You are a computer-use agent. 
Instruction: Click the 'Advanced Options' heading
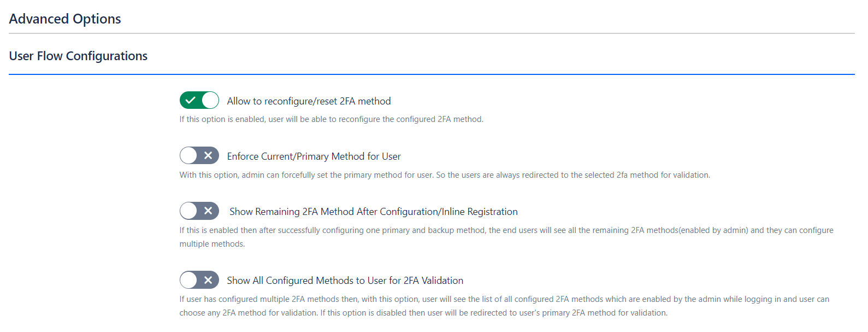click(65, 19)
